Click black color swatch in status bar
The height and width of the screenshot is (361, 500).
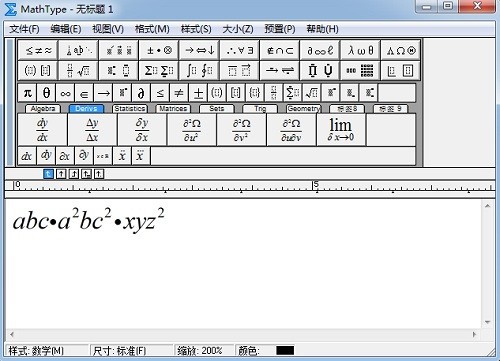285,350
